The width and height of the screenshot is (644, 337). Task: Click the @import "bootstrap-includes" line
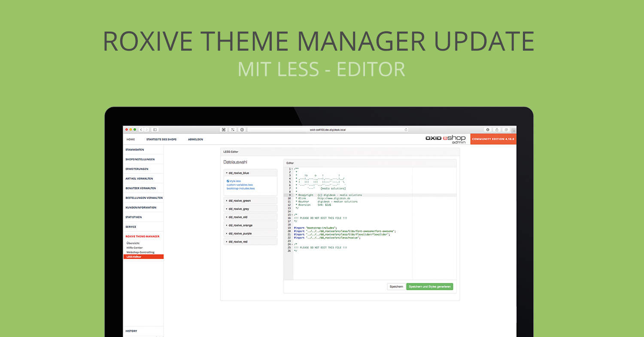point(316,228)
